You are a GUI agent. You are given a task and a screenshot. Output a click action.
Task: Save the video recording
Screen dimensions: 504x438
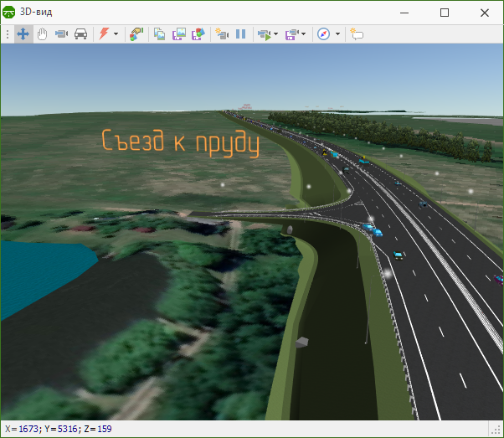click(x=291, y=34)
